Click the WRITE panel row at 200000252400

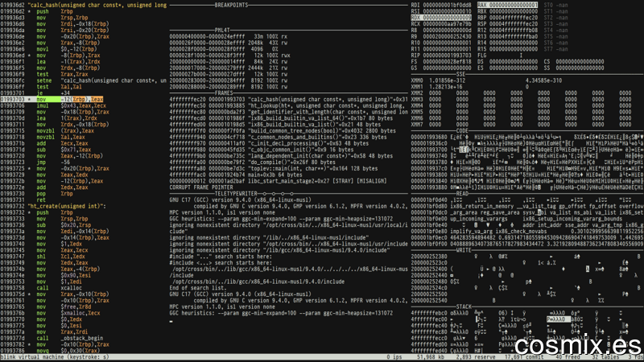coord(527,269)
